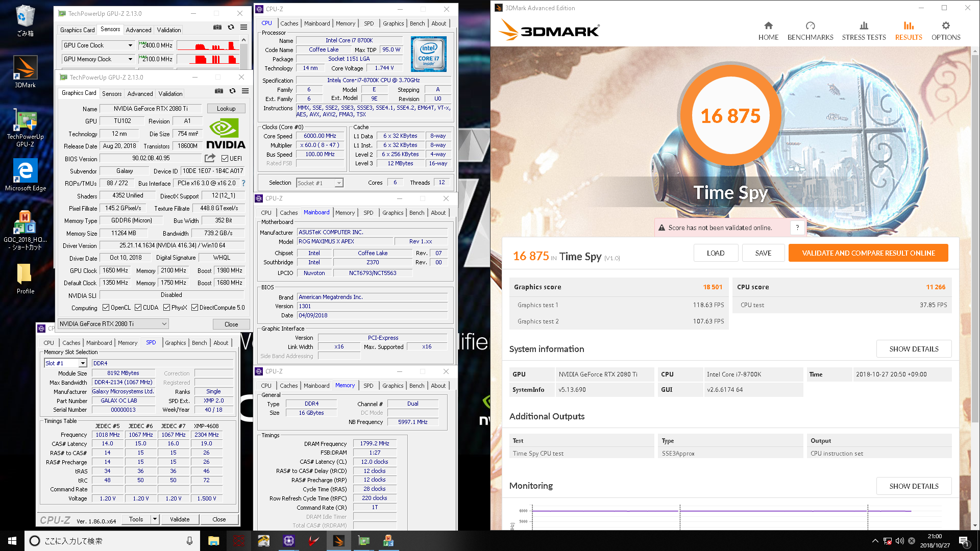Toggle the PhysX checkbox
This screenshot has height=551, width=980.
coord(166,308)
